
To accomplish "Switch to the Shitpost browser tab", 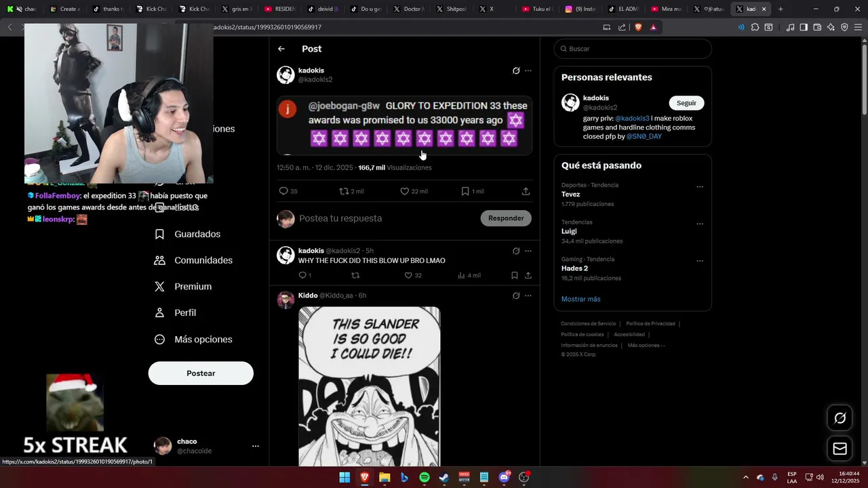I will 452,9.
